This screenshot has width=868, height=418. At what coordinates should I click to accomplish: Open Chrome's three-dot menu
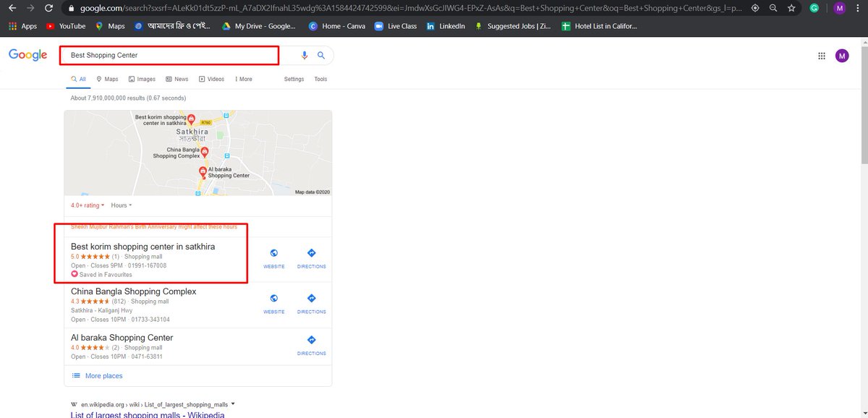(x=859, y=8)
